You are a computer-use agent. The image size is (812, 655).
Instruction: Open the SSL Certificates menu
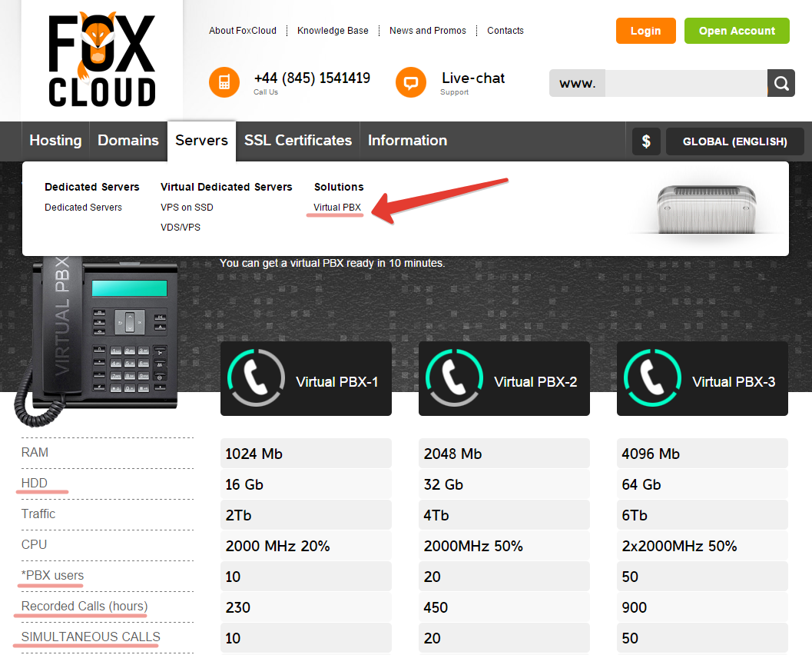coord(298,141)
